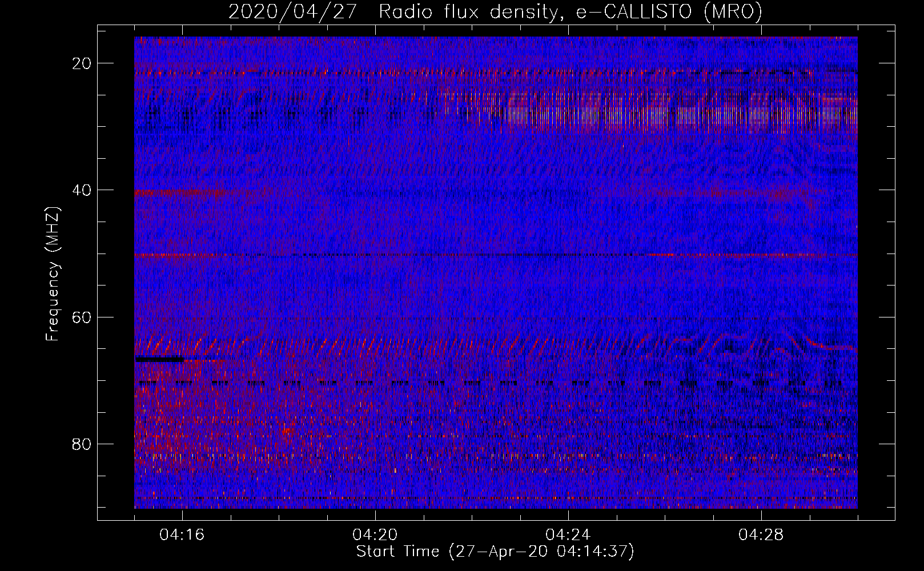Click the 04:28 time tick label
This screenshot has height=571, width=924.
pyautogui.click(x=761, y=535)
